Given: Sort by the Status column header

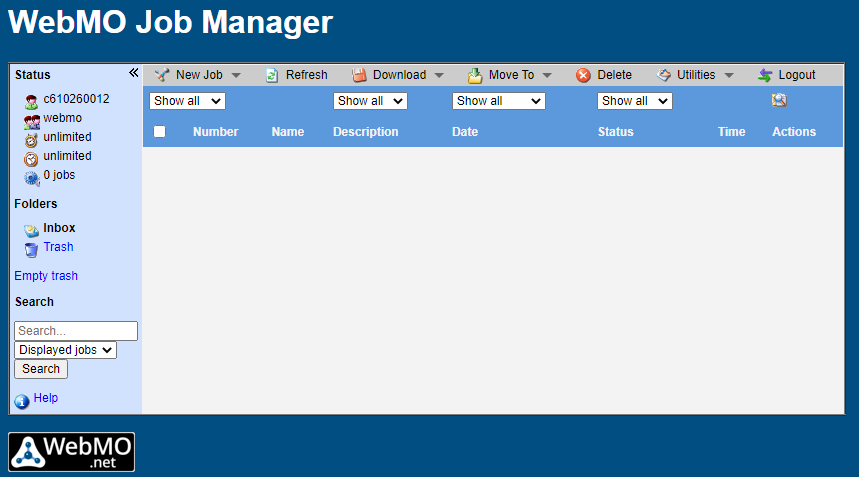Looking at the screenshot, I should point(615,132).
